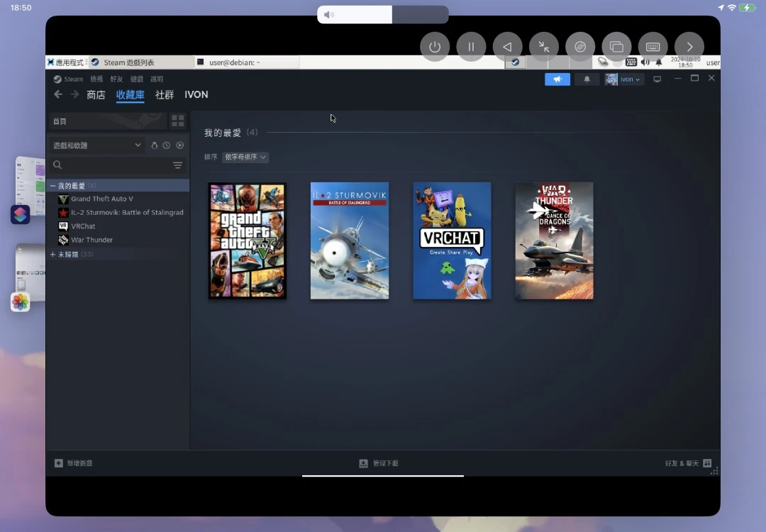Show the remote on-screen keyboard
Screen dimensions: 766x532
(x=653, y=47)
